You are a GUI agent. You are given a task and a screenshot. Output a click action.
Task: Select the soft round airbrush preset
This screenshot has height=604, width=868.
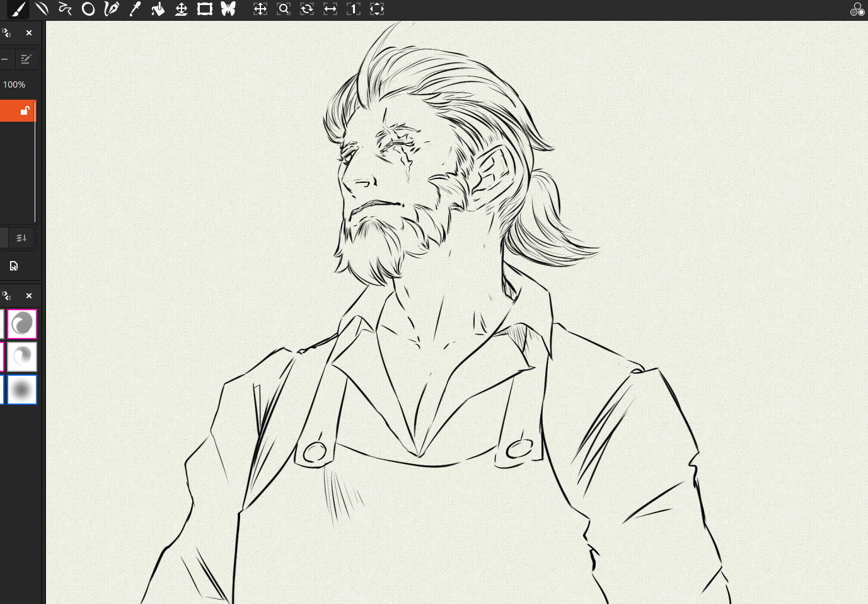point(22,390)
